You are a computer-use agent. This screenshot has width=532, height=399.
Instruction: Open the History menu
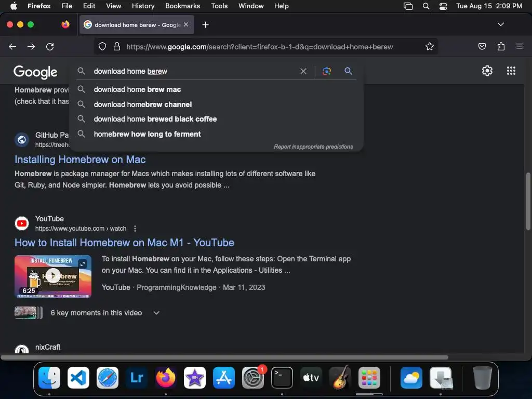pyautogui.click(x=143, y=6)
